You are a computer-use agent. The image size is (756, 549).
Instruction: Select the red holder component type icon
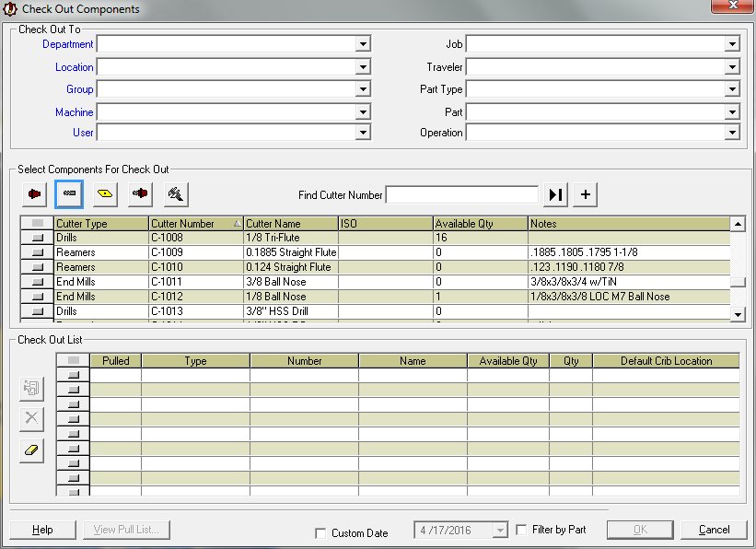click(x=34, y=194)
